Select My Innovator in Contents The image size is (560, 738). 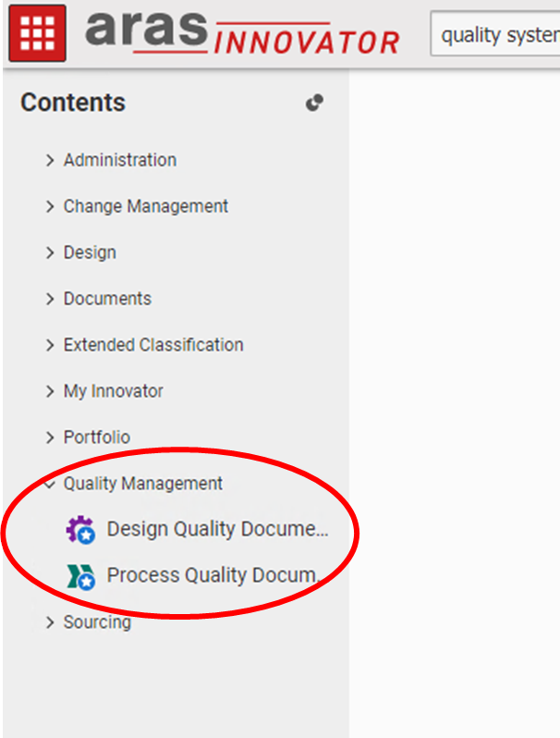pyautogui.click(x=113, y=391)
